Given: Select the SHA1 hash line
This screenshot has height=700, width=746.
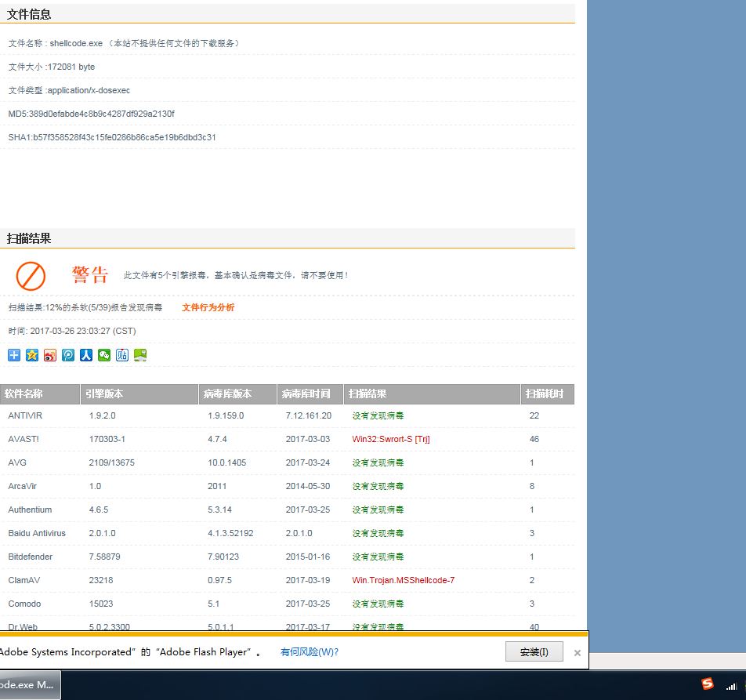Looking at the screenshot, I should (112, 137).
